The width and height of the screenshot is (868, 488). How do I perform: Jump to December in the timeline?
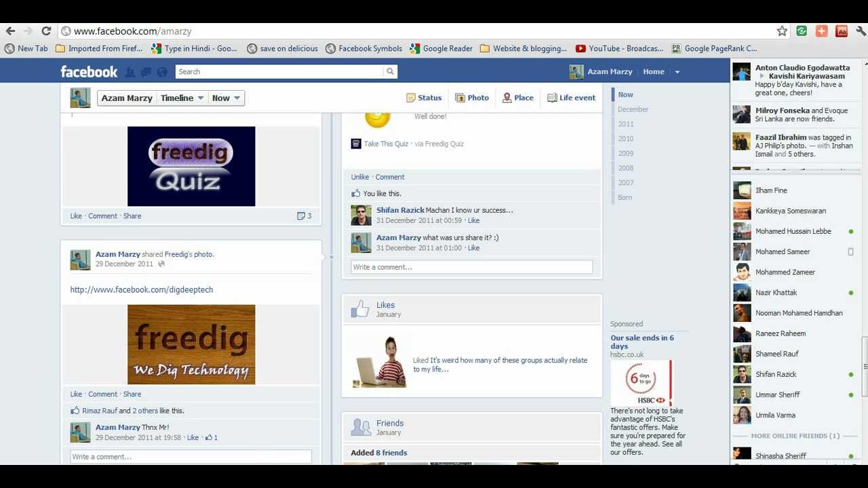tap(633, 110)
